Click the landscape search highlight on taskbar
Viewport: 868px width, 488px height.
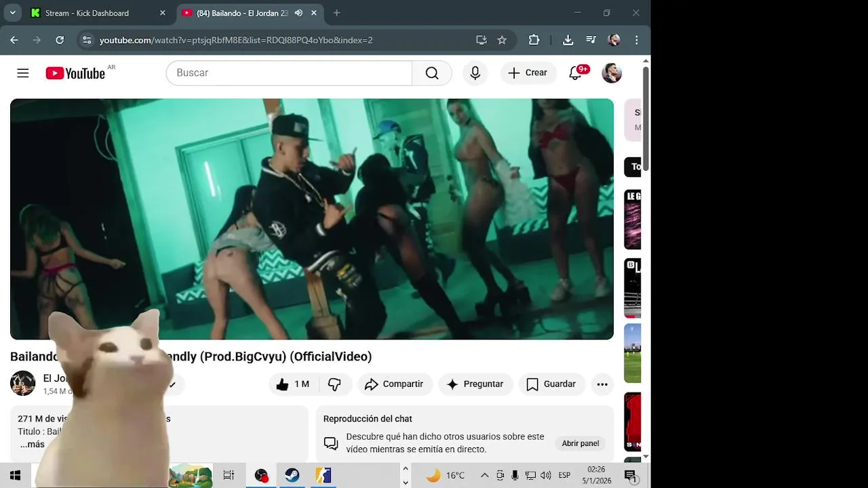(x=191, y=475)
